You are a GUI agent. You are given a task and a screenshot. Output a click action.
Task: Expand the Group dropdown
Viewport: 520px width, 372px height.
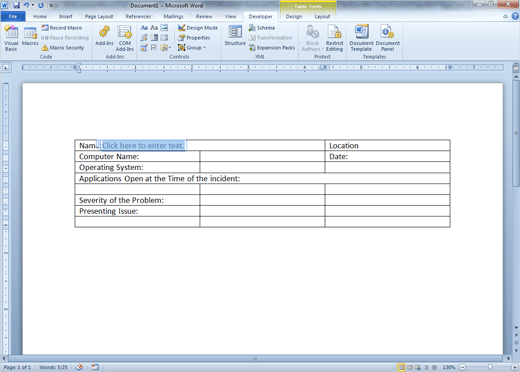point(192,48)
